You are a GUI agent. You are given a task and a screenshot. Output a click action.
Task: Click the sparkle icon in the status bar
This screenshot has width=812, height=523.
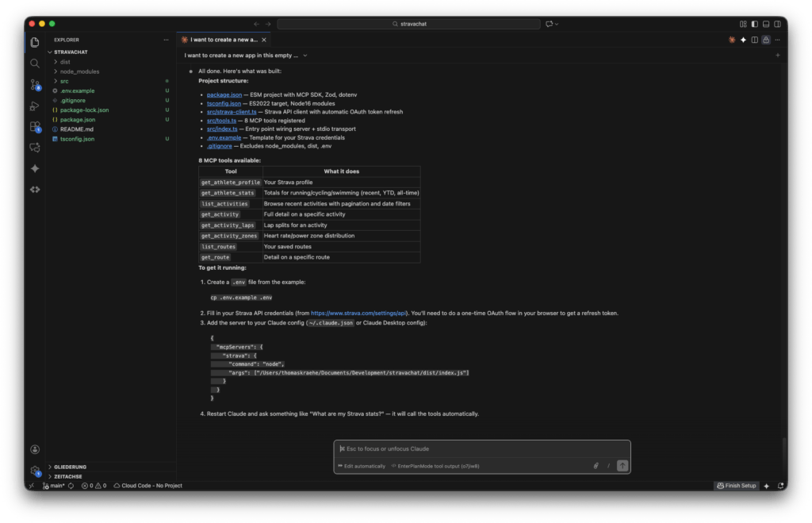point(767,486)
